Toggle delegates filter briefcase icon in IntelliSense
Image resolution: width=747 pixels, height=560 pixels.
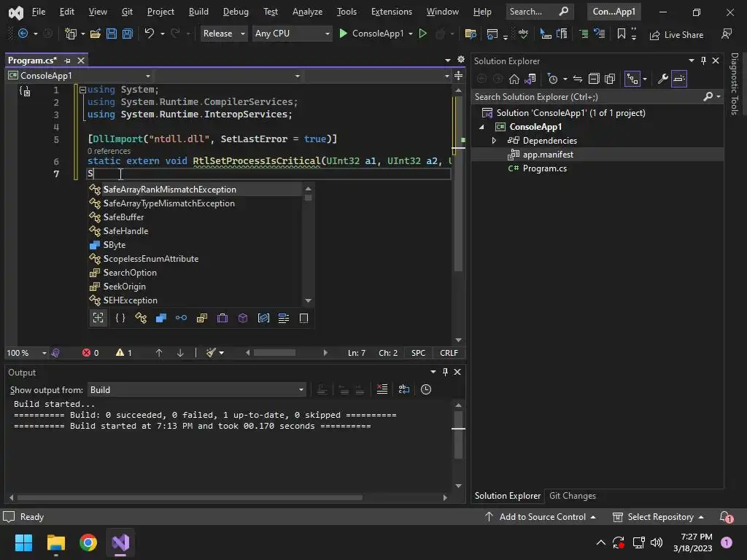[222, 318]
